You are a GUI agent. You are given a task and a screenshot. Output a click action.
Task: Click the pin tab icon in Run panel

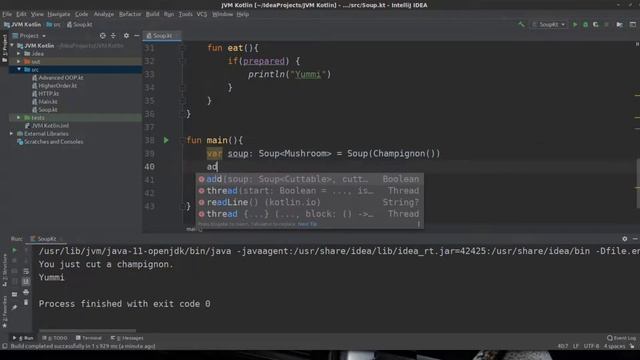[x=15, y=307]
